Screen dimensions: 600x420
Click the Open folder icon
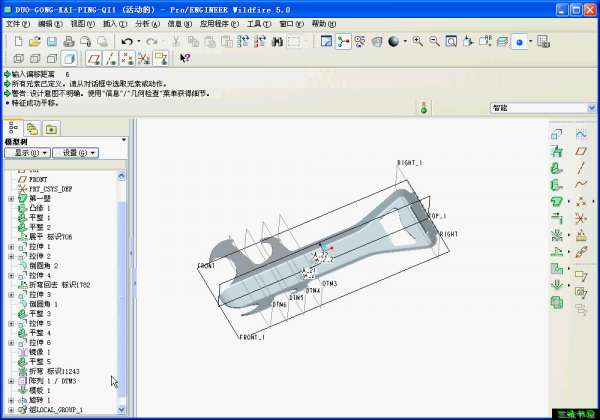[35, 41]
